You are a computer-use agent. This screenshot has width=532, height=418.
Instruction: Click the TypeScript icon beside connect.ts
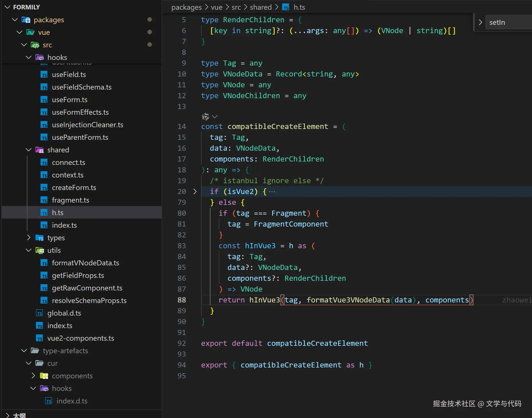(x=44, y=162)
